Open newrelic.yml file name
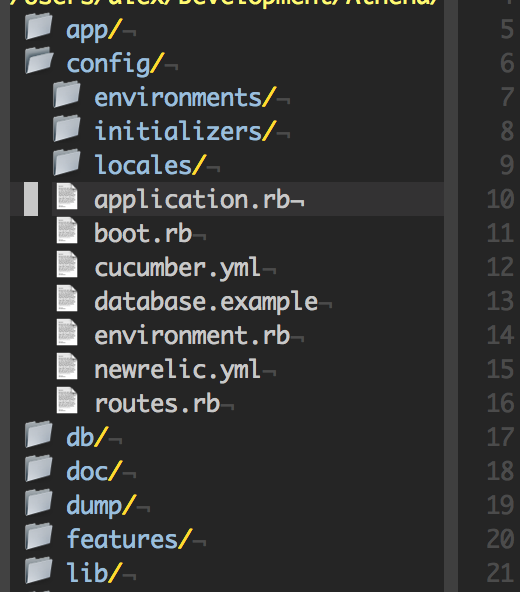The height and width of the screenshot is (592, 520). (177, 370)
